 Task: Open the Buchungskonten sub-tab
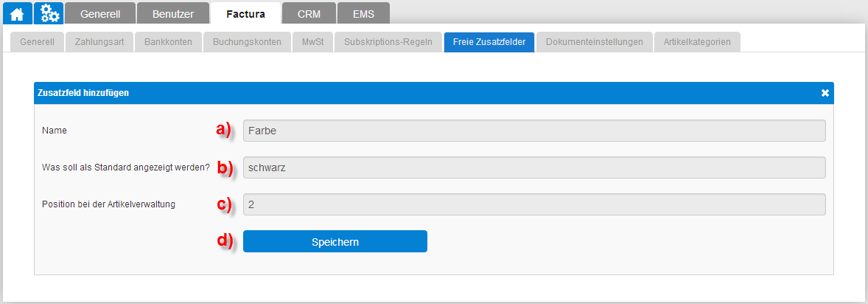[x=247, y=42]
